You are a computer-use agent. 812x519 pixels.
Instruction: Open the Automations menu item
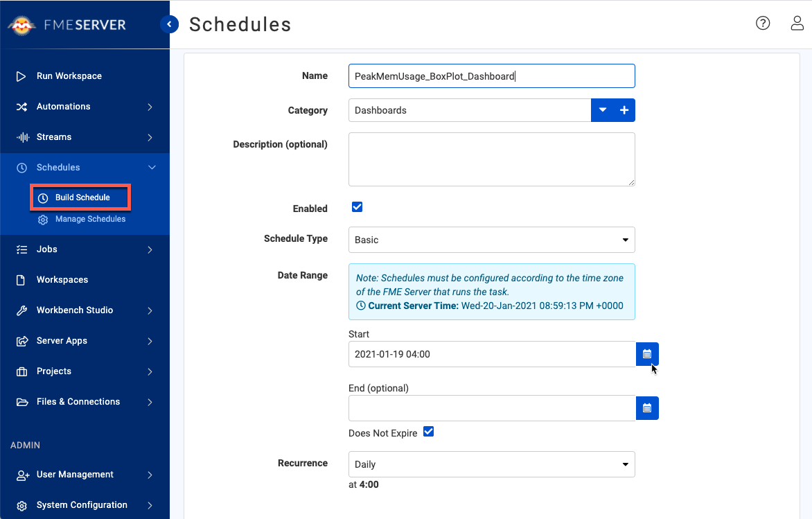(85, 107)
